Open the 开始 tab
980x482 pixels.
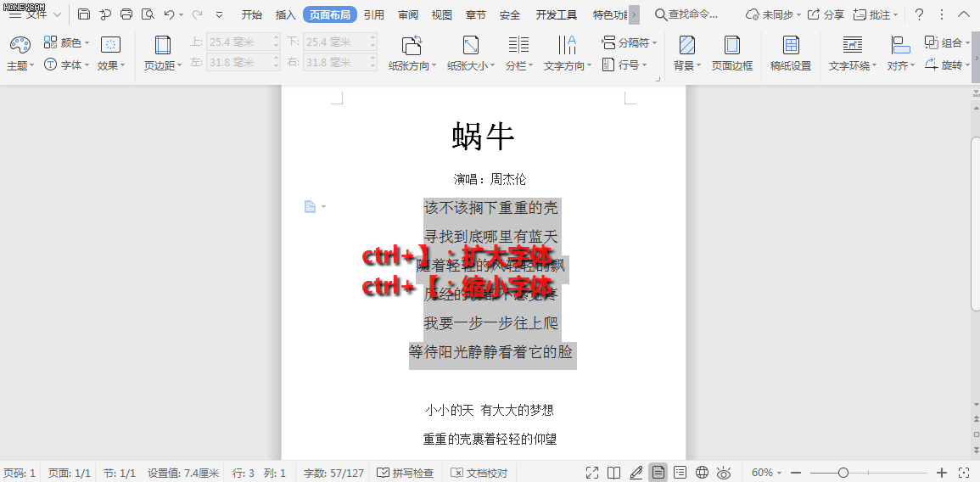252,14
